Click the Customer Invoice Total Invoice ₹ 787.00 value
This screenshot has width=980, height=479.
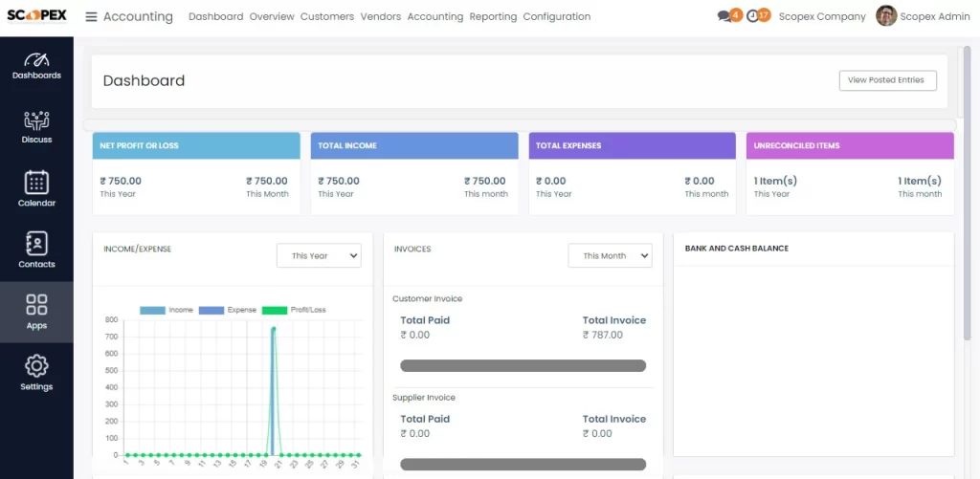click(603, 335)
